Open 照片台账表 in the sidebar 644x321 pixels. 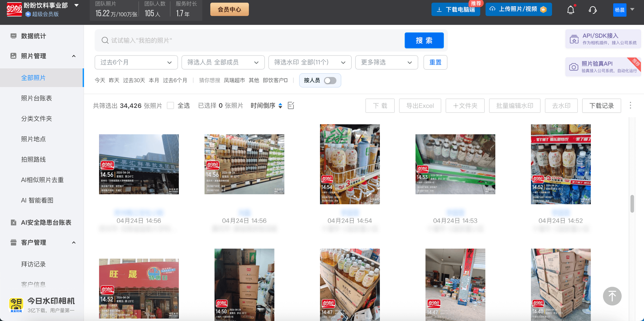[x=37, y=98]
